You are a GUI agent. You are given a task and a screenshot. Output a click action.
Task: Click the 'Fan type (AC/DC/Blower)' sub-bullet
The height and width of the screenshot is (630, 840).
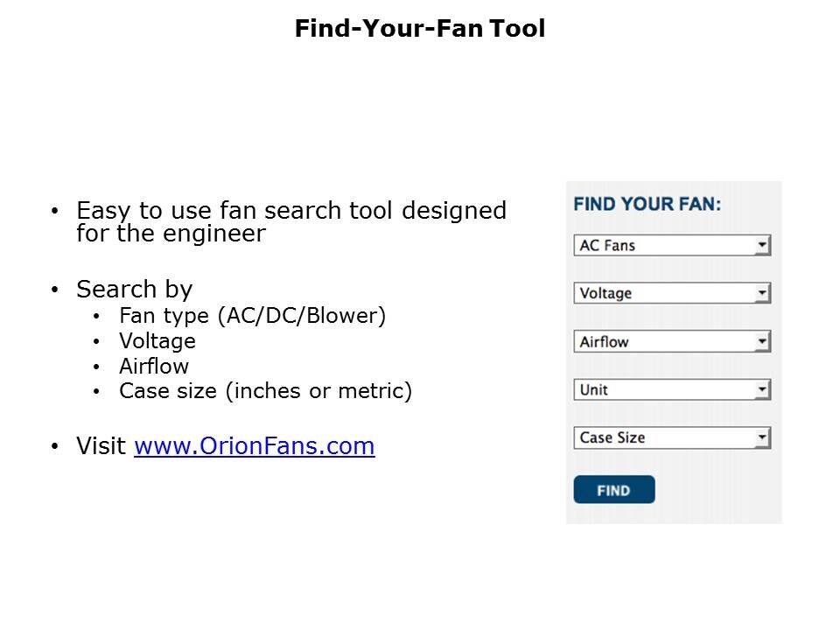[x=252, y=315]
